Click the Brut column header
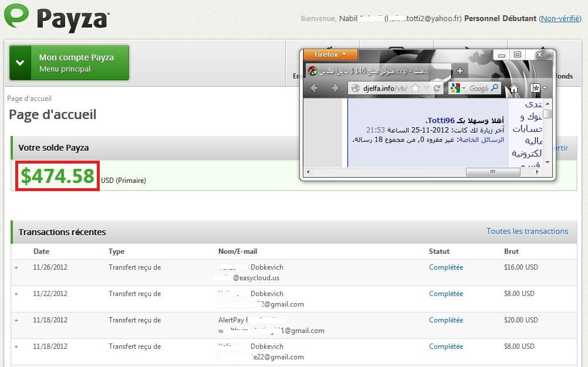The image size is (588, 367). point(512,252)
